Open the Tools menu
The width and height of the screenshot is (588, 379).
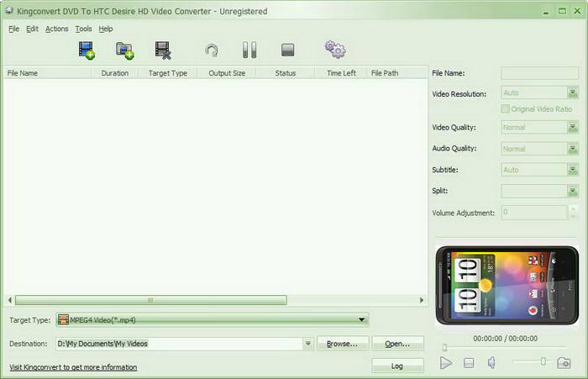coord(83,29)
